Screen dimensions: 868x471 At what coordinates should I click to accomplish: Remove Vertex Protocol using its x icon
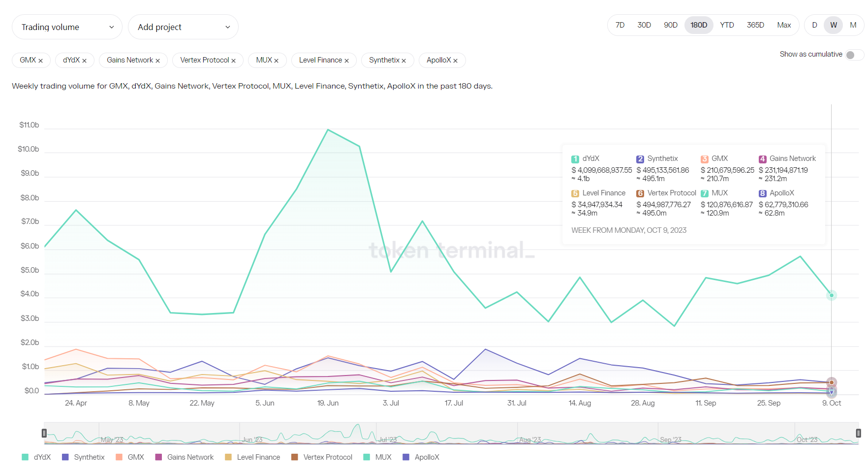pos(233,61)
